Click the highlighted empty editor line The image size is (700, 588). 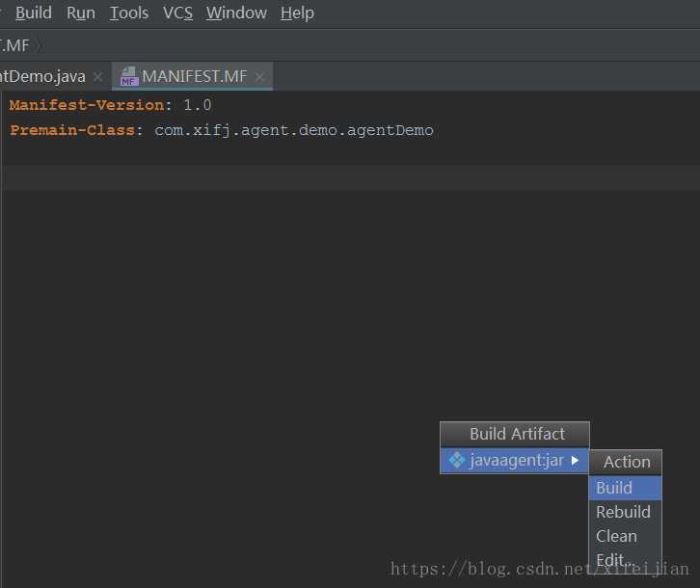(289, 177)
